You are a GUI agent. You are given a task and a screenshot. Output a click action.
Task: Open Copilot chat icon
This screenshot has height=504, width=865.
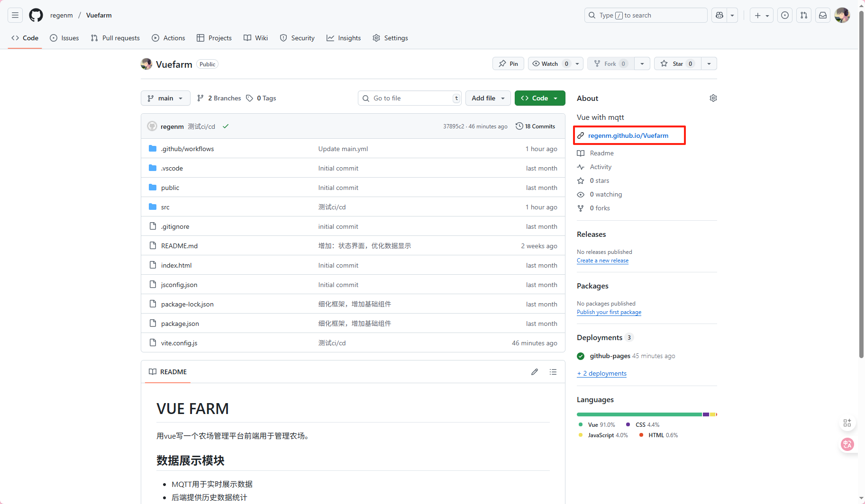(x=719, y=15)
